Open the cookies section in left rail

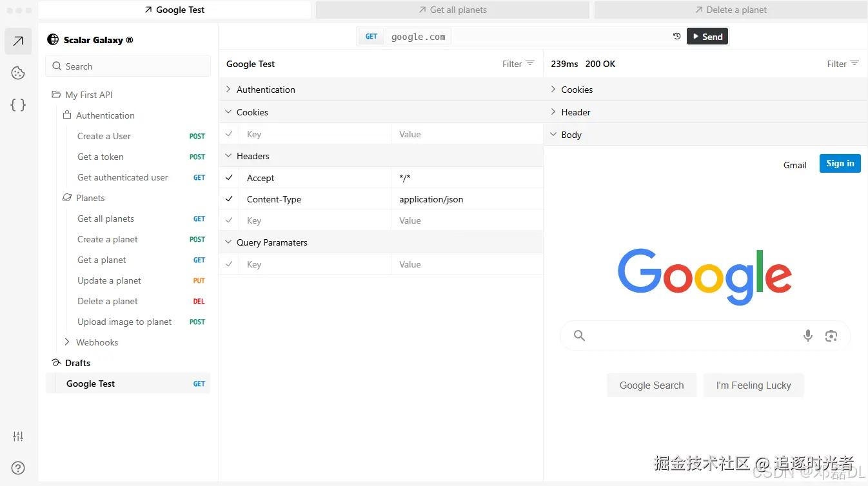coord(18,73)
